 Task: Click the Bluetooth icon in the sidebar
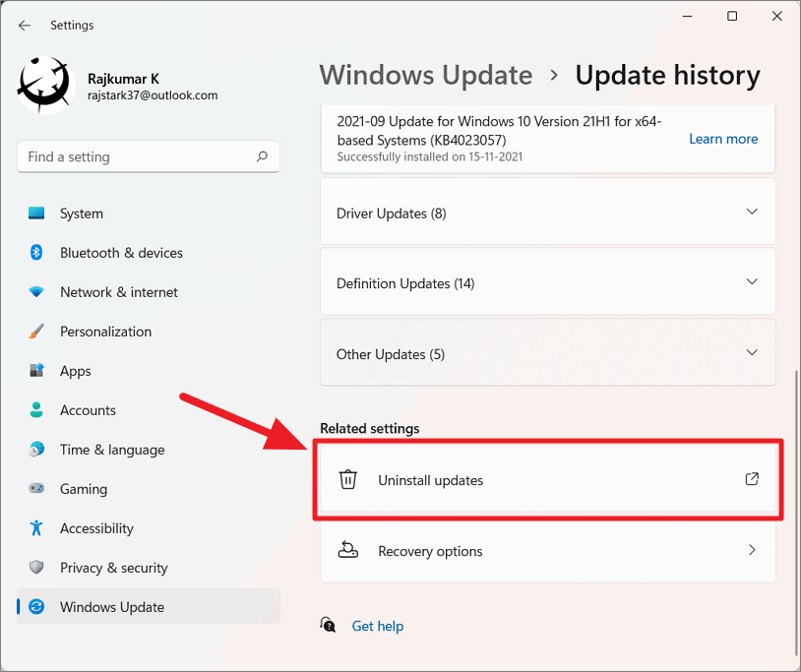(x=36, y=252)
